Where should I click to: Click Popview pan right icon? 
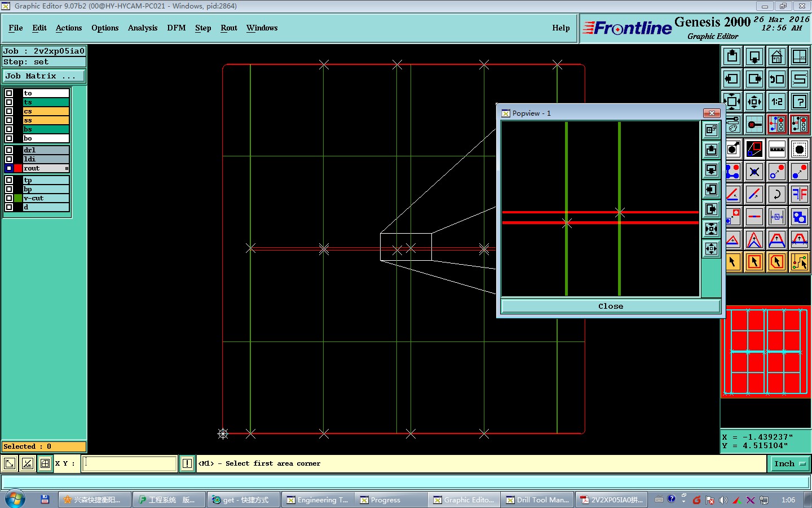point(711,209)
